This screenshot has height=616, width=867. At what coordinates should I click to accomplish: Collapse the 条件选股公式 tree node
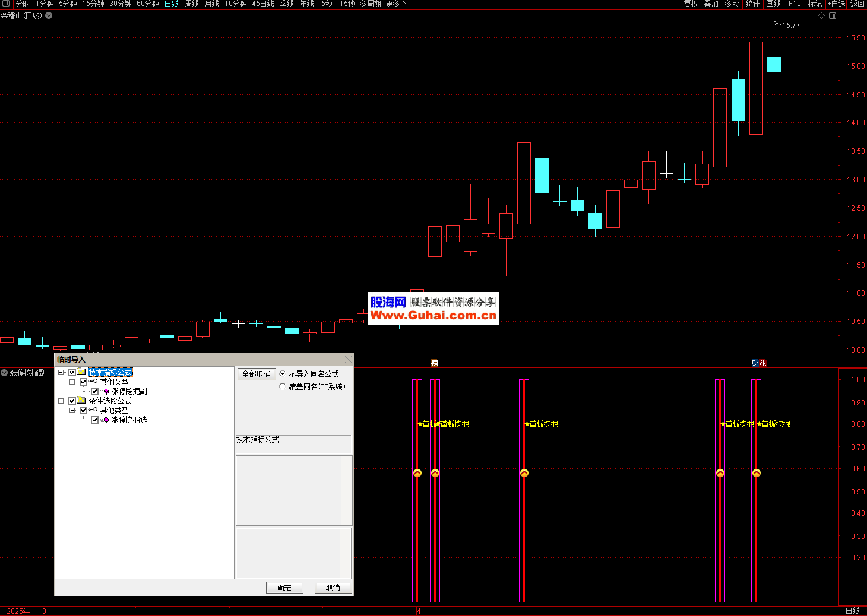pos(61,401)
